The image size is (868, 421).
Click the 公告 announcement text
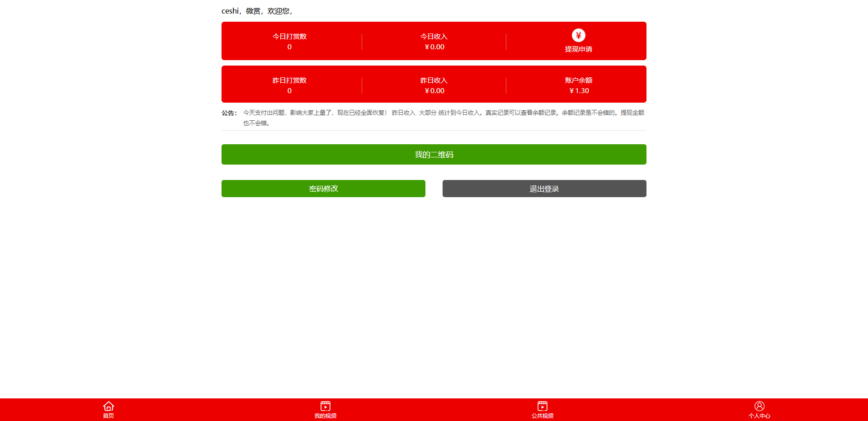444,118
